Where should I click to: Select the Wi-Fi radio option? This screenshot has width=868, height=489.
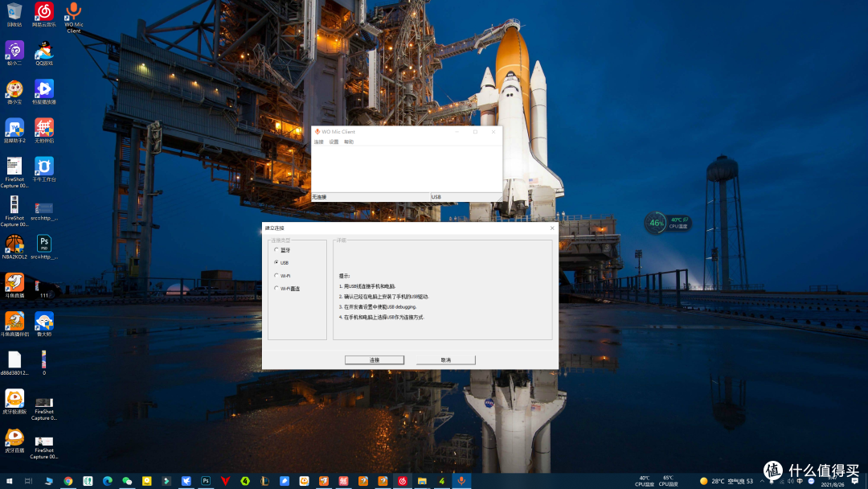282,275
